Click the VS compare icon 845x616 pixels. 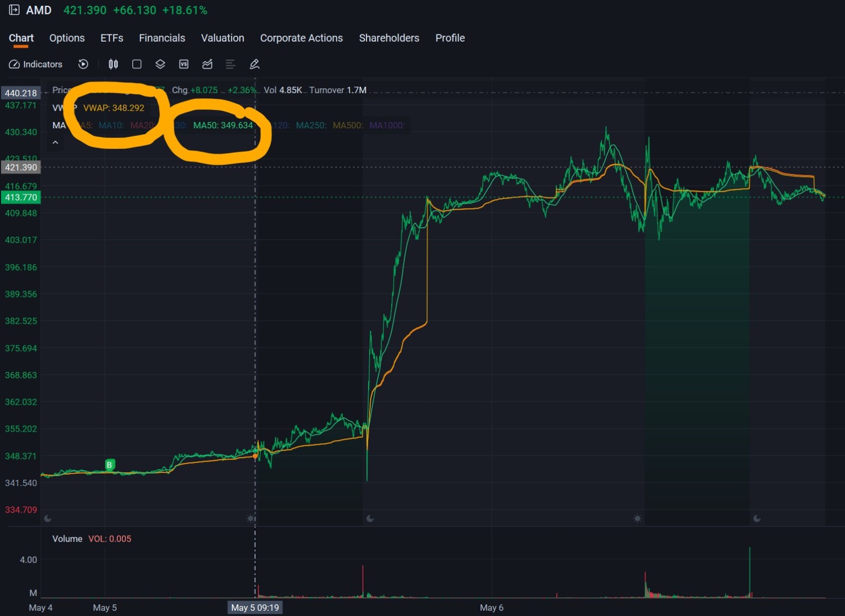(184, 64)
